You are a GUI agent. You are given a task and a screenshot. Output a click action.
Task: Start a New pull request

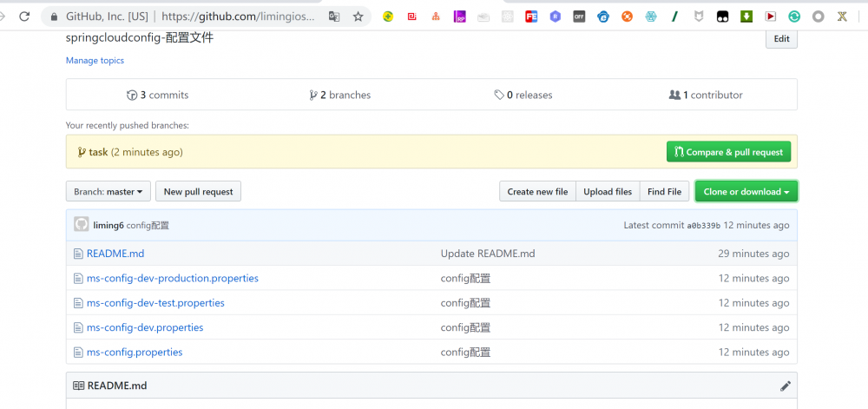(198, 192)
